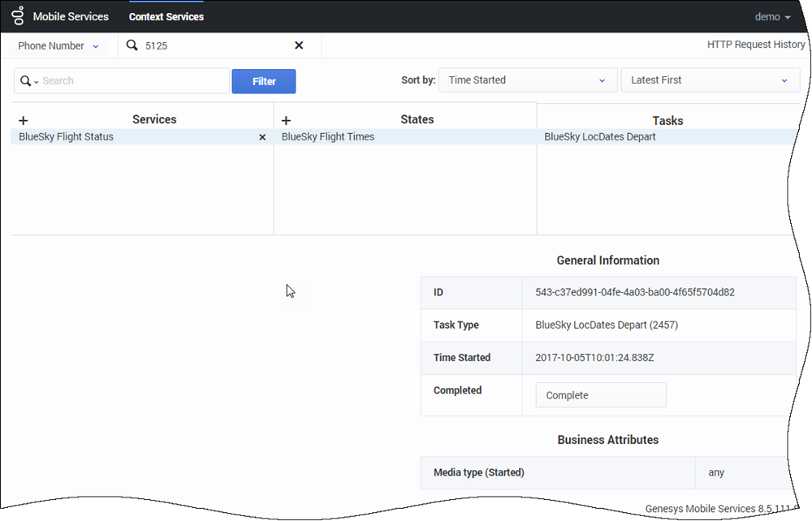812x521 pixels.
Task: Click the Complete button
Action: click(601, 395)
